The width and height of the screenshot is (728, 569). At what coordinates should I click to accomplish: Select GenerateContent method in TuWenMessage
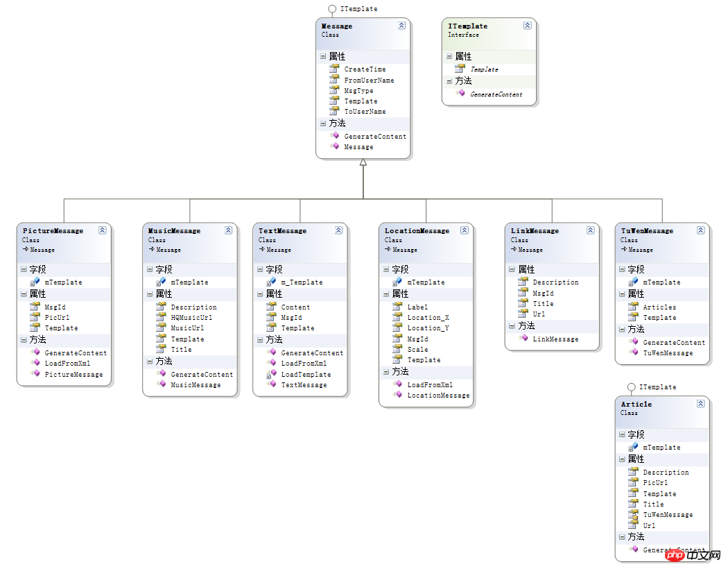[x=674, y=342]
